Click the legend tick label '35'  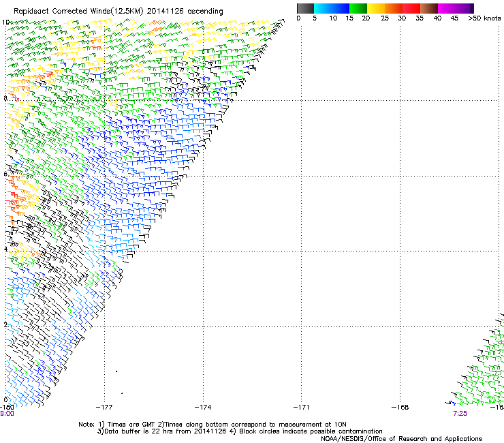click(420, 18)
